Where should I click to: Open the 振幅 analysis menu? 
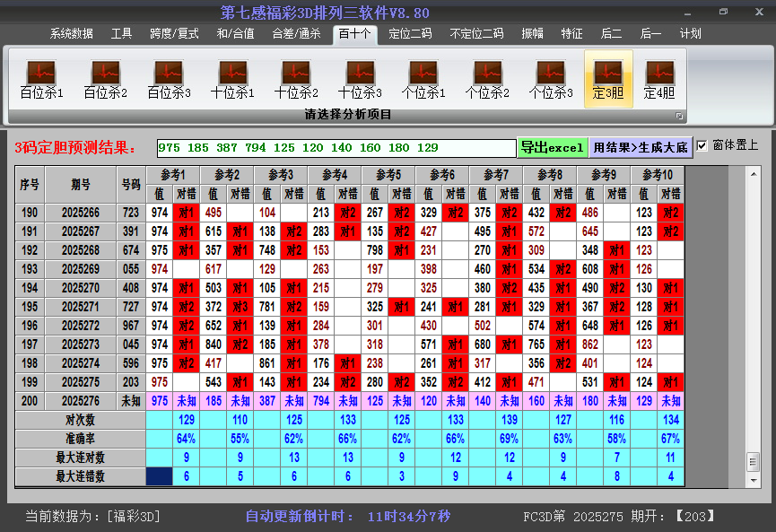[x=534, y=33]
